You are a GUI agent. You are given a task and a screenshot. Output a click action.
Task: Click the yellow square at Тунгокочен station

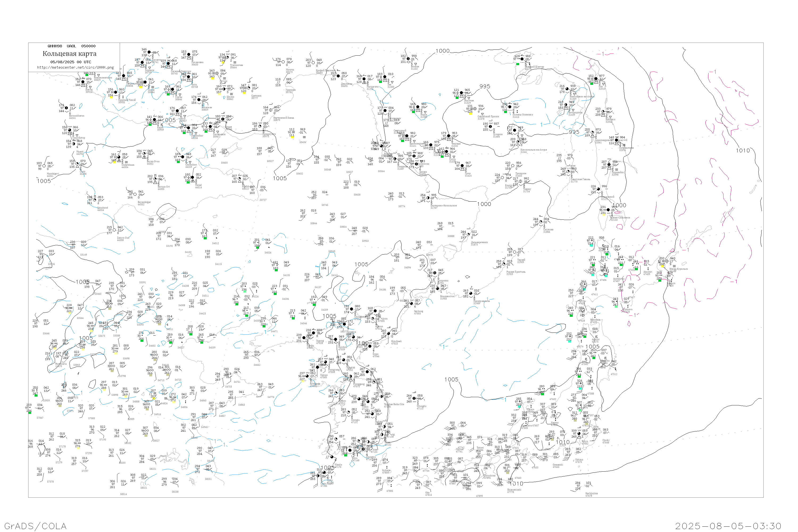(x=223, y=63)
